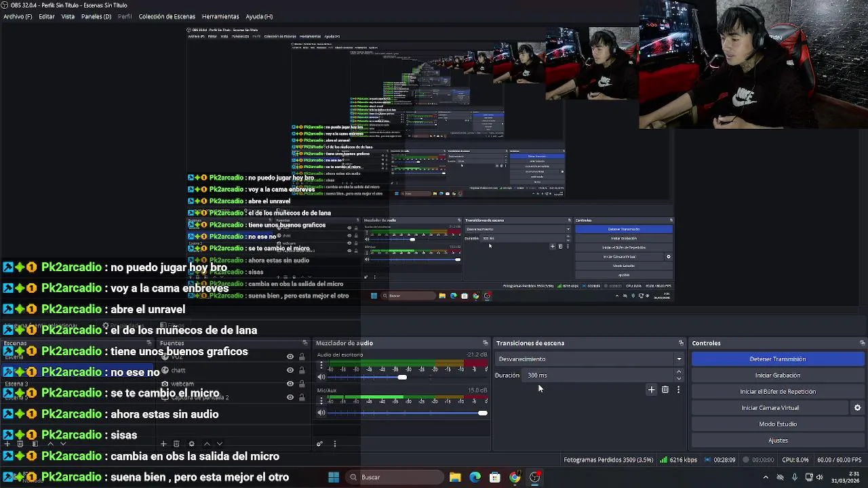Open Microsoft Store from taskbar
Image resolution: width=868 pixels, height=488 pixels.
[495, 477]
